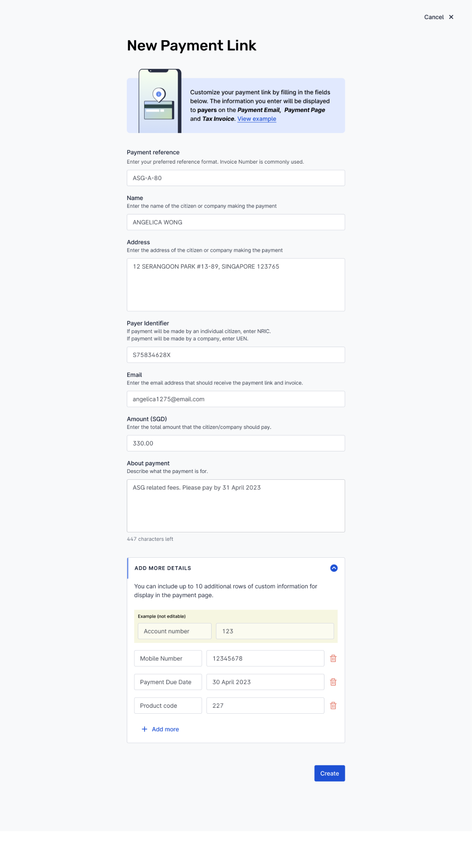Click the X icon beside Cancel

click(x=451, y=17)
